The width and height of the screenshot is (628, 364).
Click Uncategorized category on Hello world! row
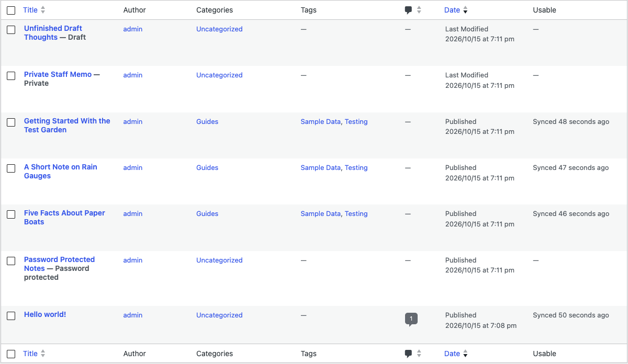click(219, 315)
